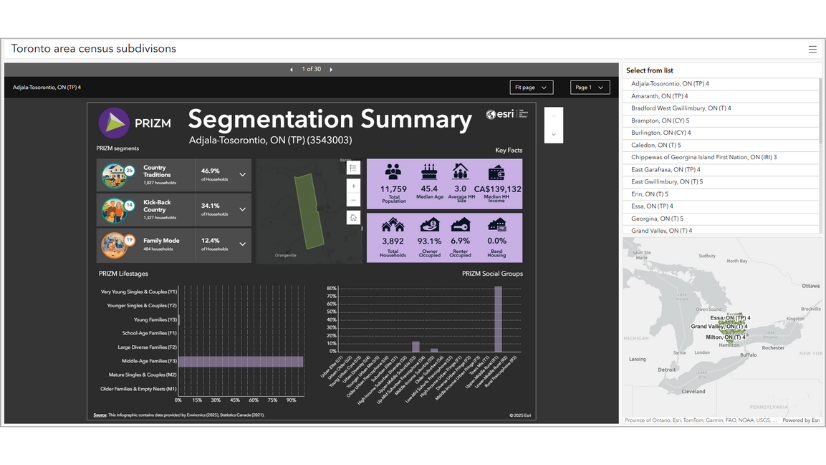Click the CA$139,132 median income value
This screenshot has height=465, width=826.
coord(497,189)
